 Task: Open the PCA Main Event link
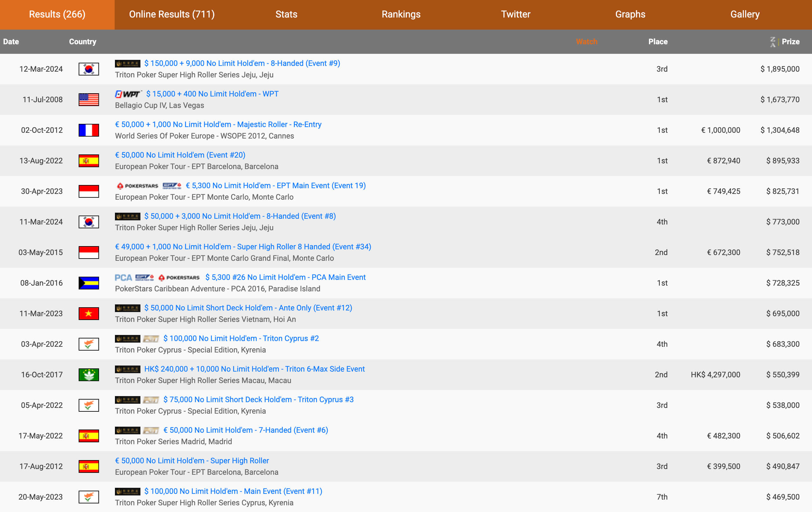tap(285, 277)
